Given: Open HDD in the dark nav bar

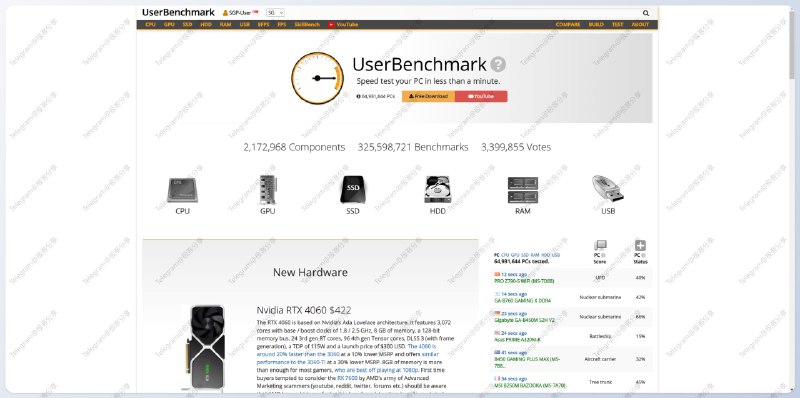Looking at the screenshot, I should point(206,24).
